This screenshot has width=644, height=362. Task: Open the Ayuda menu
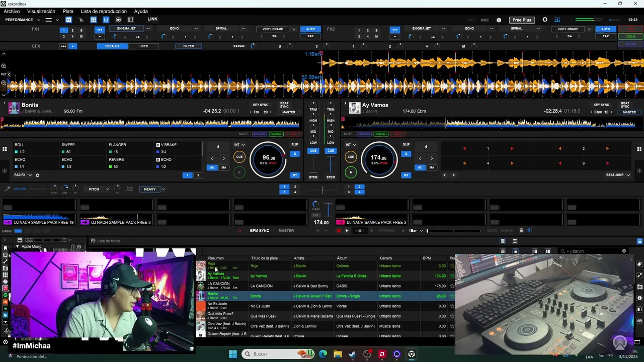point(141,11)
